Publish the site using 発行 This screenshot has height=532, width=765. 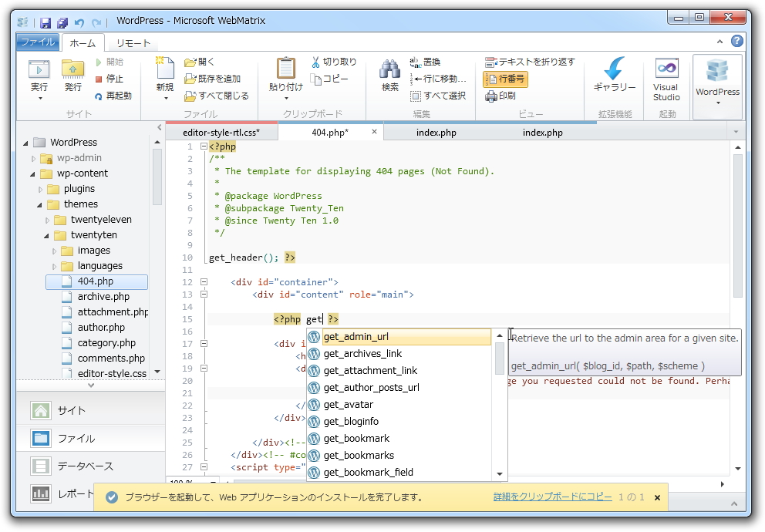tap(72, 77)
